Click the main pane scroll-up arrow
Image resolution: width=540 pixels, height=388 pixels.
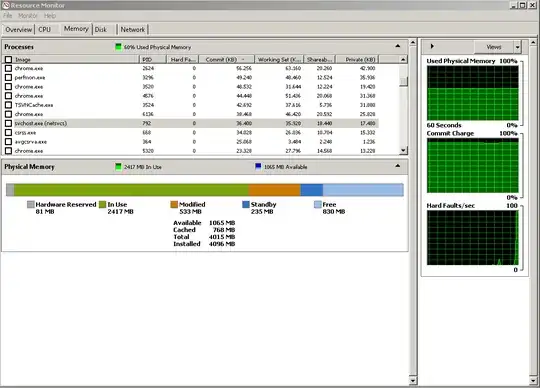pos(413,42)
